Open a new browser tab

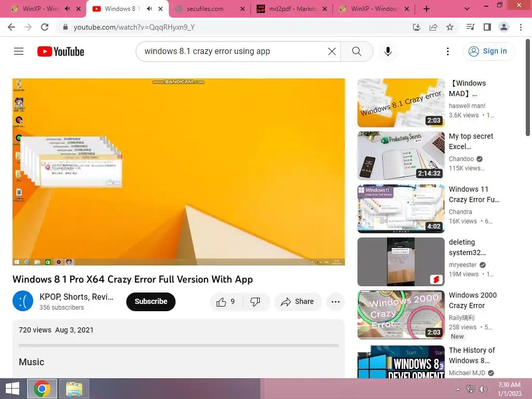(x=427, y=9)
